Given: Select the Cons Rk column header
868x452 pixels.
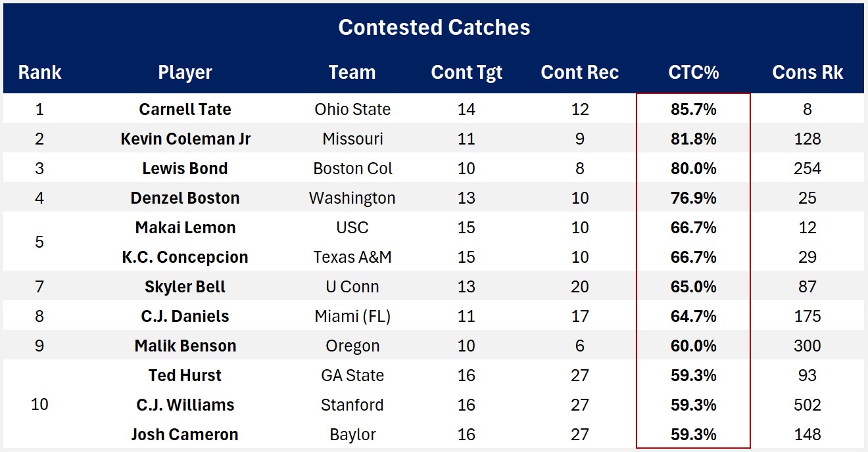Looking at the screenshot, I should point(807,72).
